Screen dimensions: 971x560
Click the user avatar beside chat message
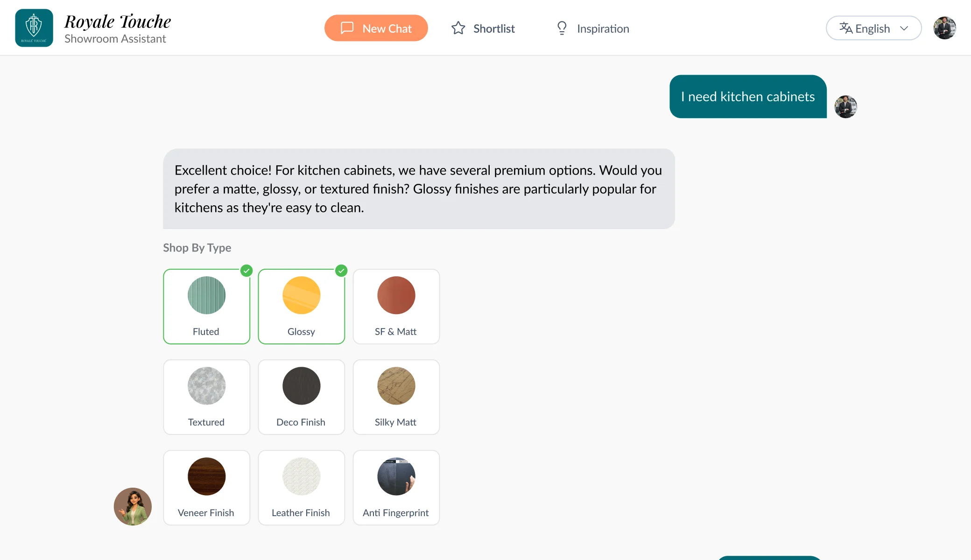coord(845,107)
